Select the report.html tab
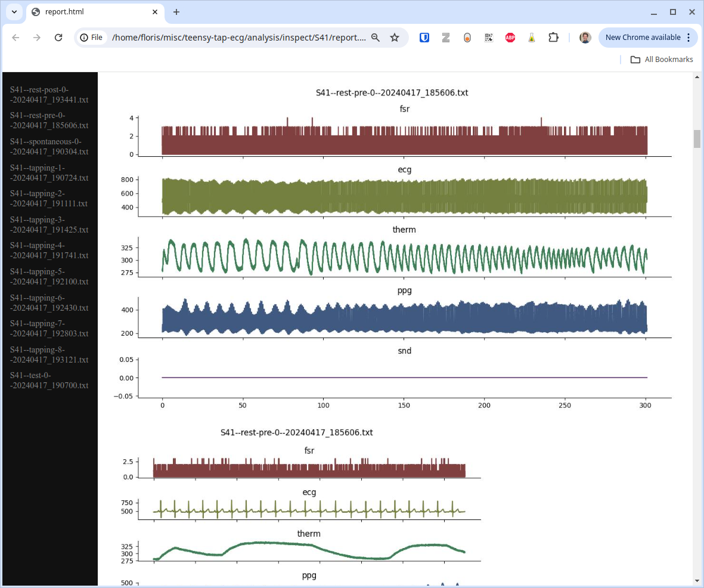704x588 pixels. (x=95, y=12)
